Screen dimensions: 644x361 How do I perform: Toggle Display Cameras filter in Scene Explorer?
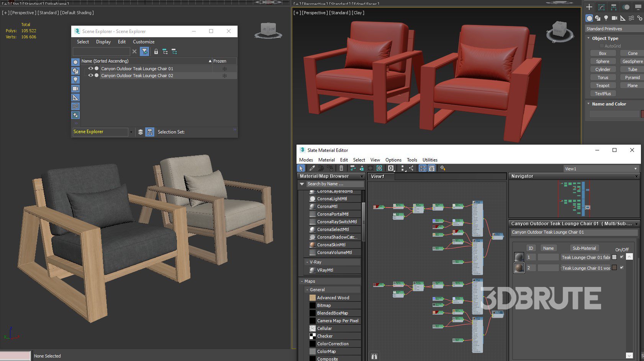(x=75, y=89)
